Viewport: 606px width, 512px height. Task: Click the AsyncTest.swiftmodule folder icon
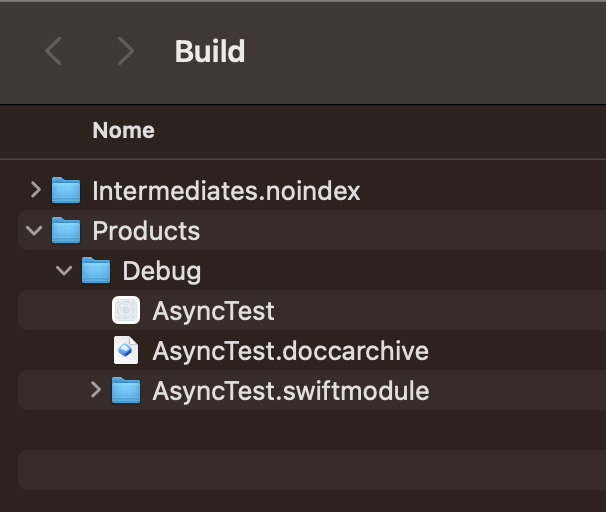tap(126, 390)
